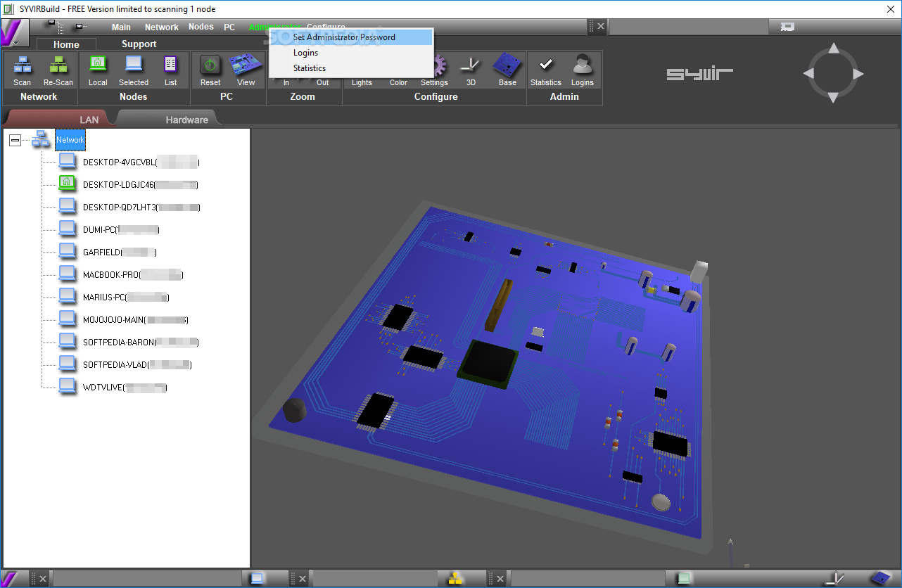Click the monitor icon in bottom bar
The width and height of the screenshot is (902, 588).
(258, 579)
